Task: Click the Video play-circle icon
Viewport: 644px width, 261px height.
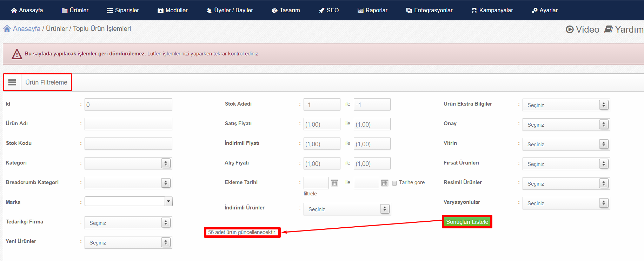Action: point(570,29)
